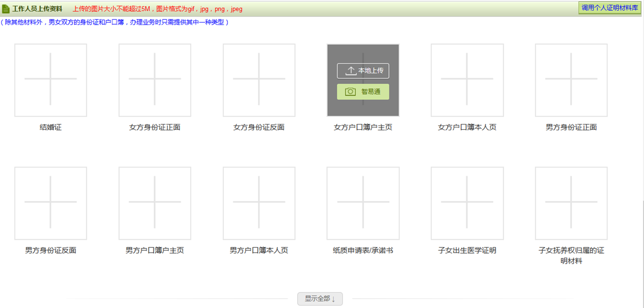The height and width of the screenshot is (308, 644).
Task: Click the green document icon beside 工作人员上传资料
Action: click(6, 9)
